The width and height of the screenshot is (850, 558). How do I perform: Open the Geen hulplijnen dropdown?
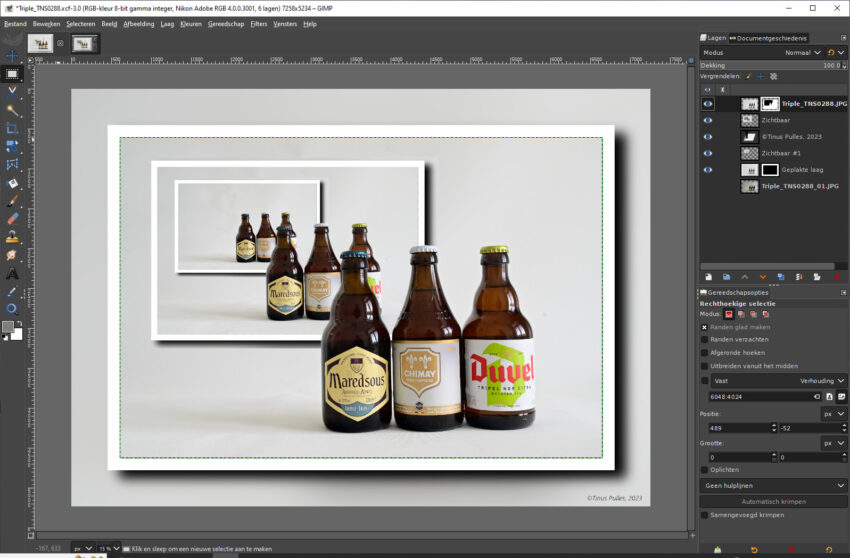click(x=774, y=485)
